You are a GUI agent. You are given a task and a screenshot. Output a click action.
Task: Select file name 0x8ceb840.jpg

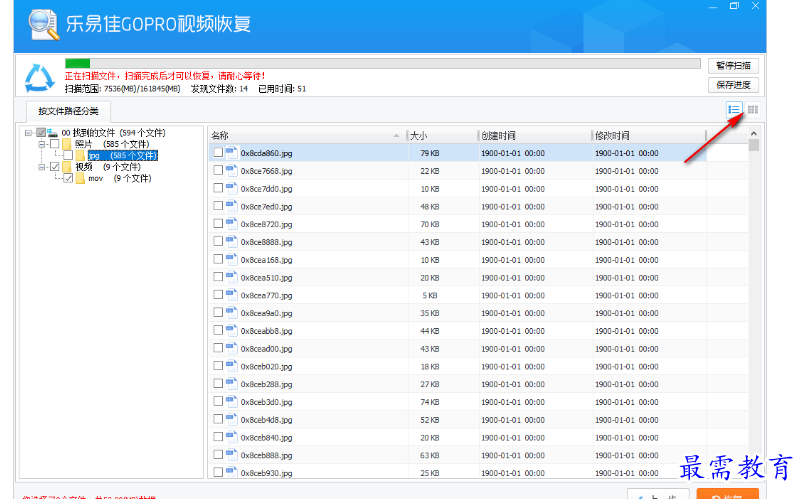tap(266, 438)
